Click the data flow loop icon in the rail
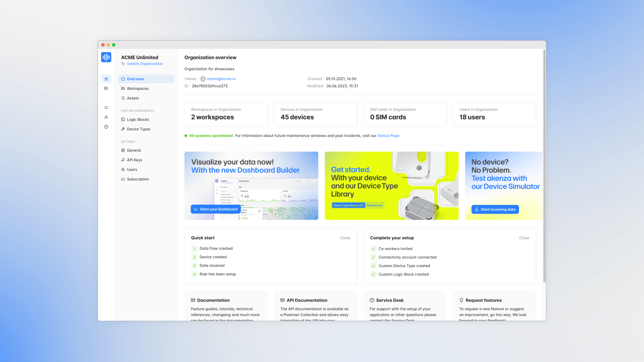Viewport: 644px width, 362px height. tap(106, 108)
